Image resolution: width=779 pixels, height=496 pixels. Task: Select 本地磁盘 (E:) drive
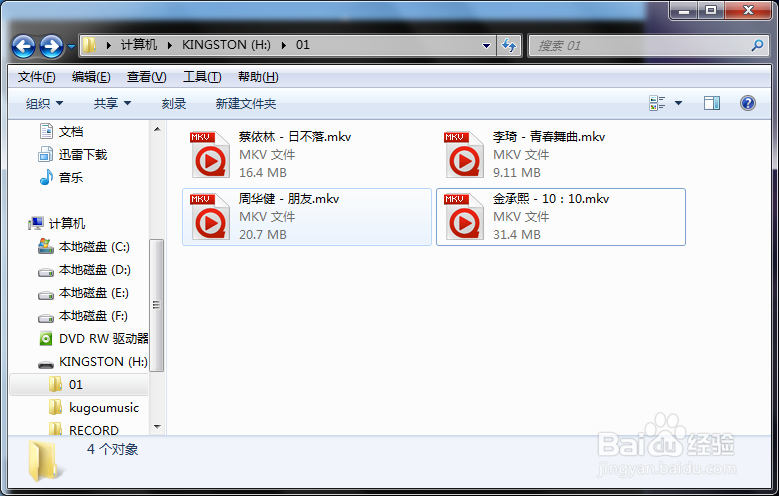pos(94,293)
